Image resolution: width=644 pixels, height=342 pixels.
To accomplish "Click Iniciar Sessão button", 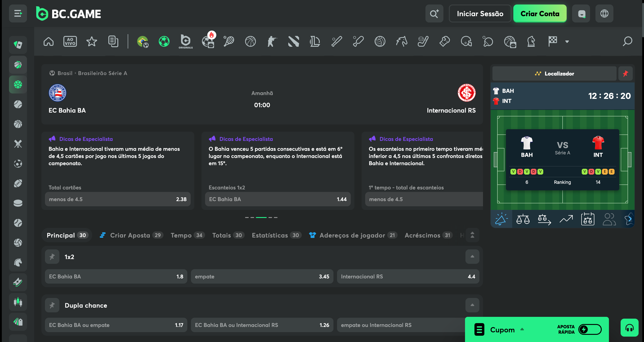I will tap(480, 13).
